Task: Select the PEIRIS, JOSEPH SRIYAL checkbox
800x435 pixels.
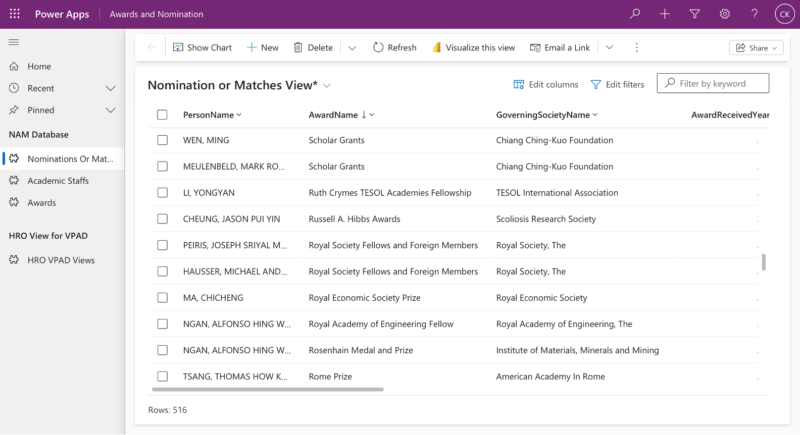Action: [162, 245]
